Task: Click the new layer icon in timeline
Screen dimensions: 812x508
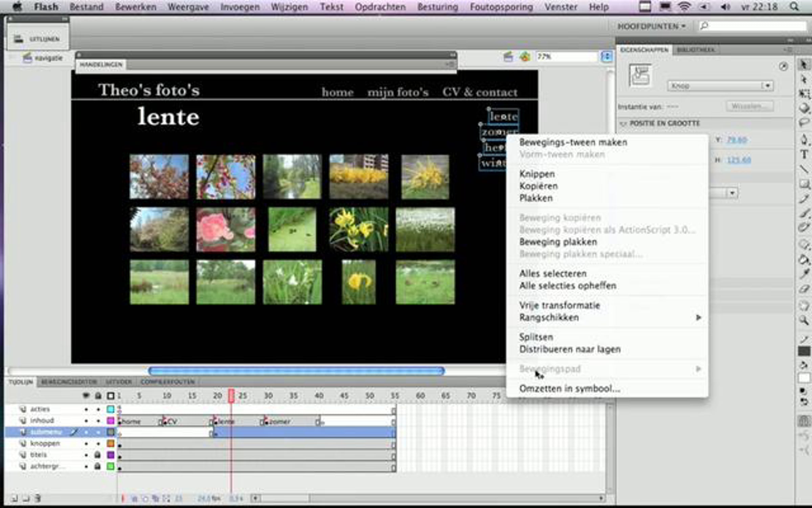Action: click(14, 498)
